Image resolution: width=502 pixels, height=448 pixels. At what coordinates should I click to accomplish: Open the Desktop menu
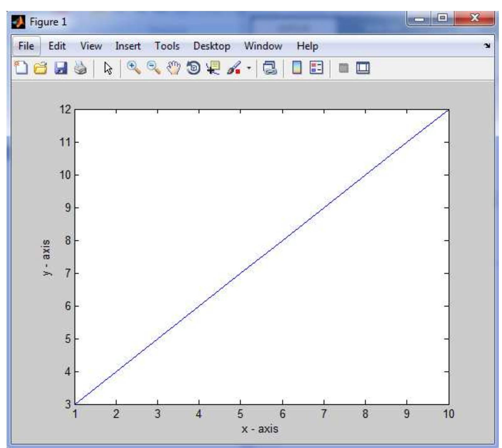tap(212, 46)
